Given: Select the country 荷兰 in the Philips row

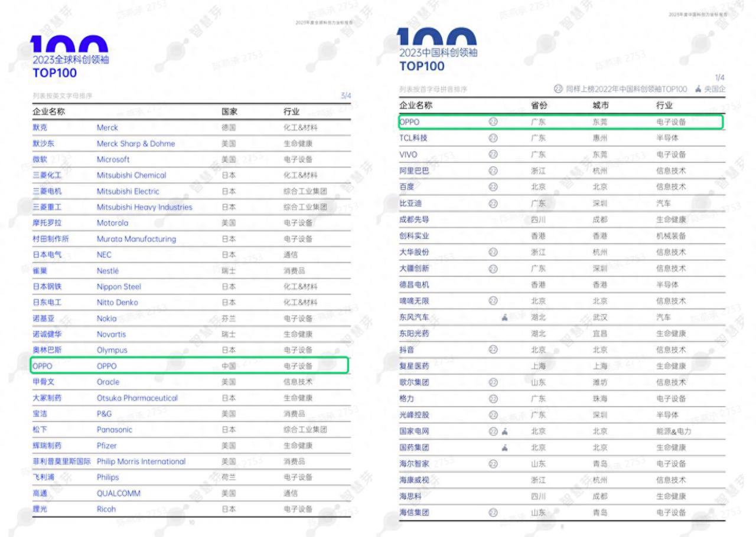Looking at the screenshot, I should pyautogui.click(x=229, y=478).
